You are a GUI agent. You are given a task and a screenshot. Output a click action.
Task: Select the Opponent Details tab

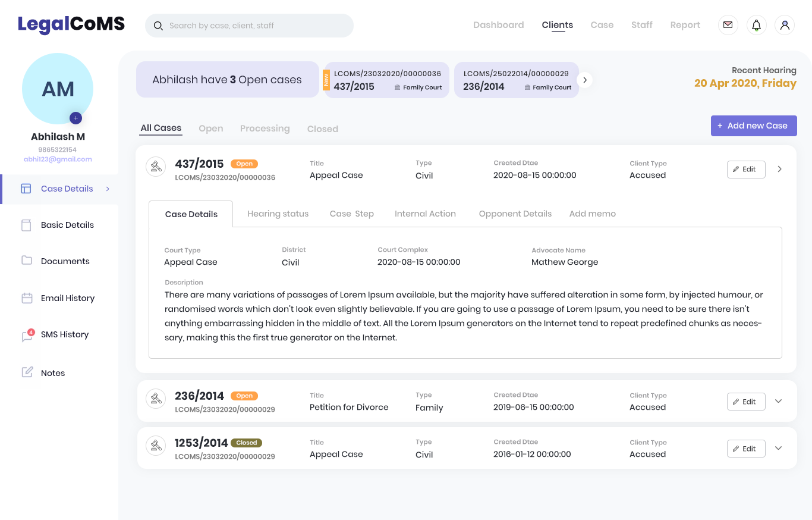click(x=515, y=214)
